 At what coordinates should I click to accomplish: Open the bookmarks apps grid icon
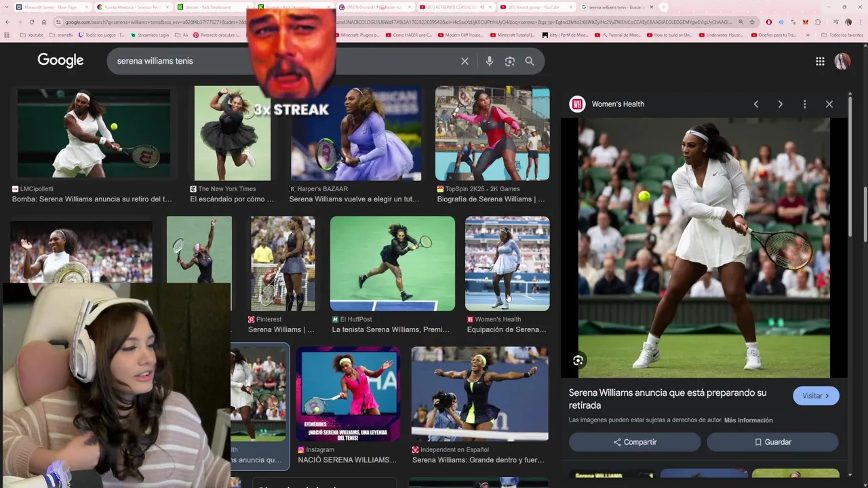(7, 35)
